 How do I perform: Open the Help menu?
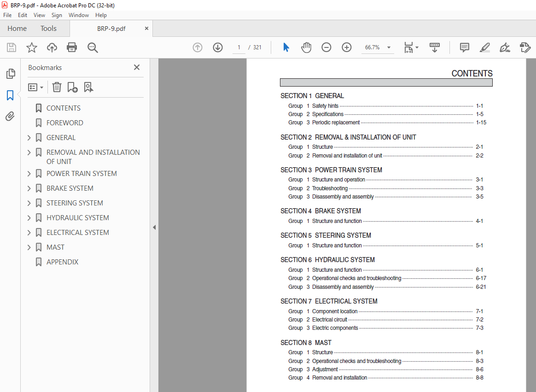[101, 15]
